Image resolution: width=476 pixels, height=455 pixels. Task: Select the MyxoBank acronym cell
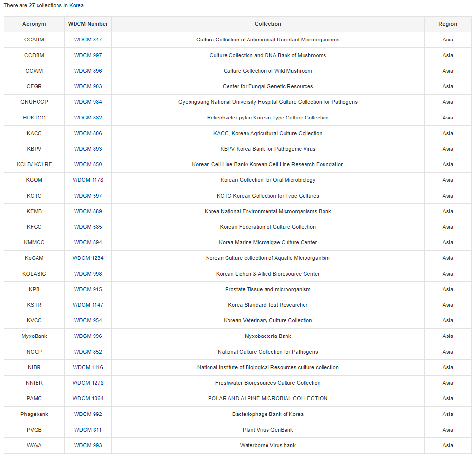[x=34, y=336]
